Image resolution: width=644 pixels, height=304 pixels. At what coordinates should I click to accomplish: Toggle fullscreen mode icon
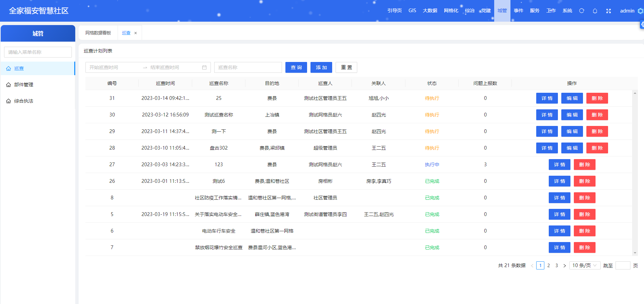[608, 11]
